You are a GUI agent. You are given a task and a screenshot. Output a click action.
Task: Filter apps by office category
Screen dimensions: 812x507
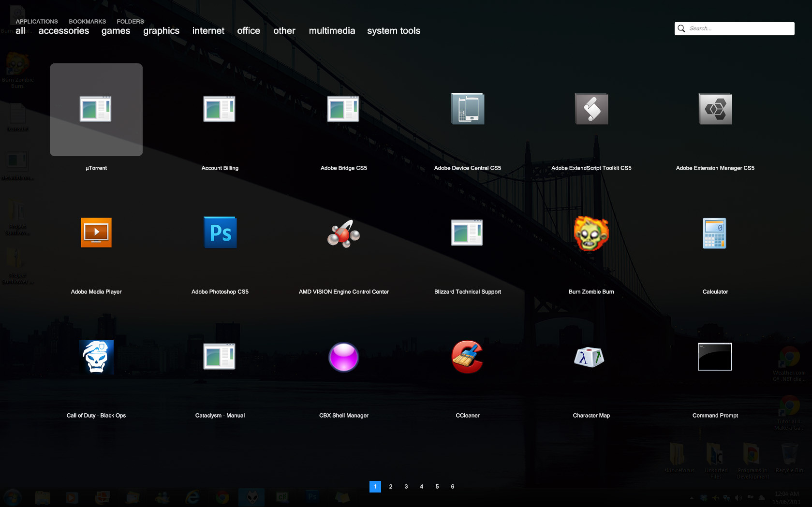[x=249, y=31]
